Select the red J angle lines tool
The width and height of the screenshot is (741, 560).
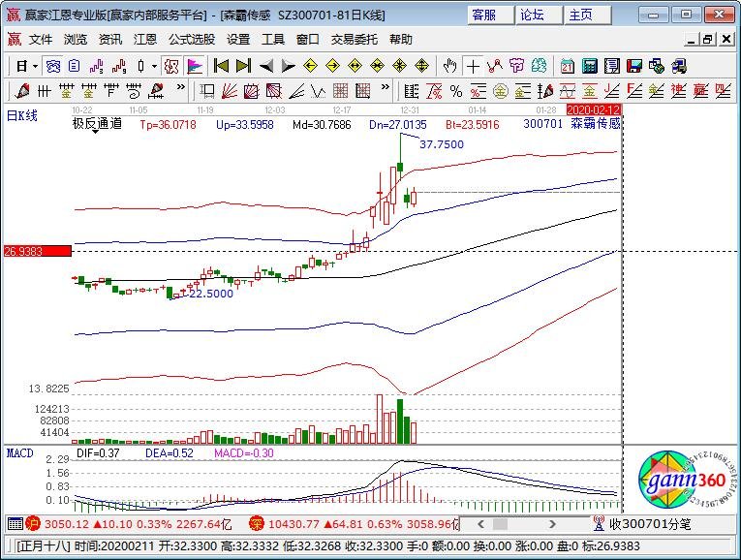[611, 90]
